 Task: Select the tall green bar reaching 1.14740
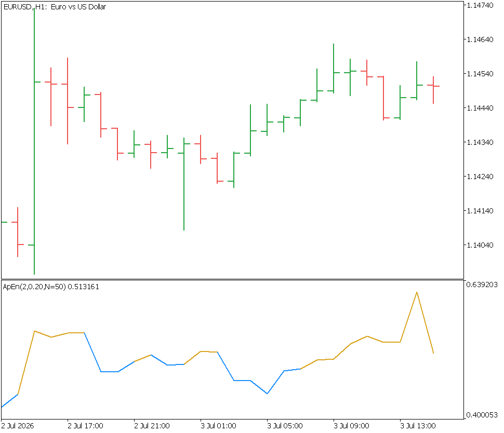[x=34, y=141]
